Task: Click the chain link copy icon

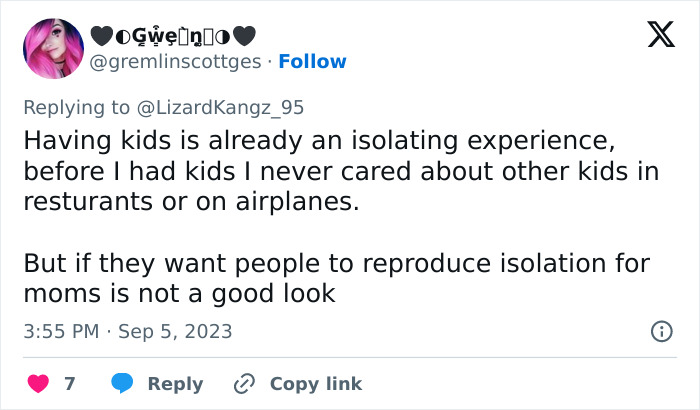Action: click(243, 384)
